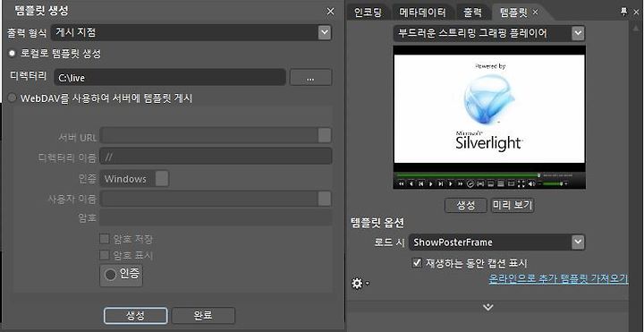644x332 pixels.
Task: Open the 사용자 이름 dropdown
Action: click(325, 199)
